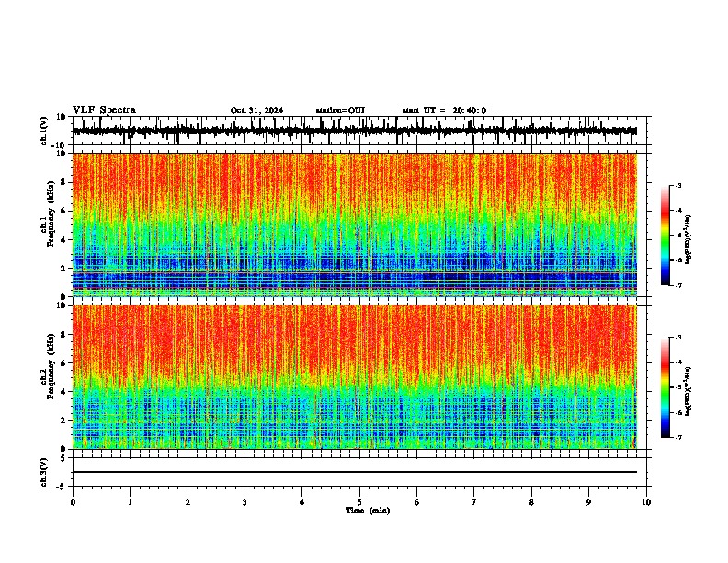Click the "10" tick on the time axis
728x563 pixels.
[x=646, y=502]
